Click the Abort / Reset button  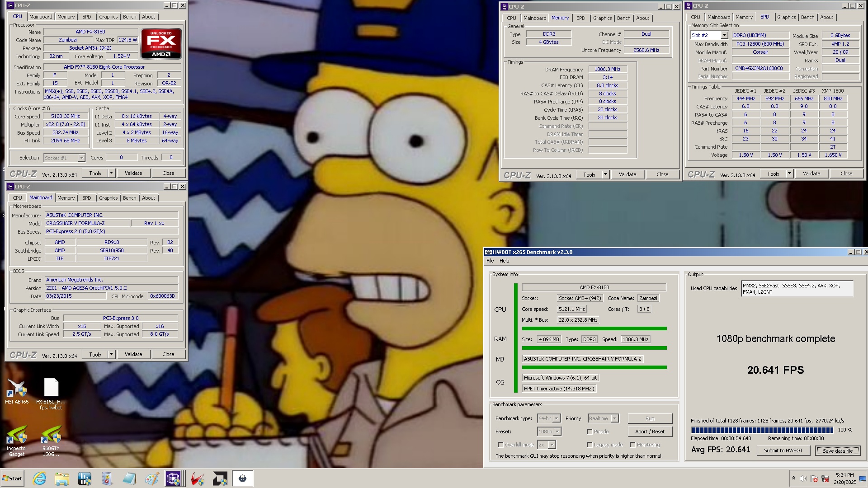pos(650,432)
